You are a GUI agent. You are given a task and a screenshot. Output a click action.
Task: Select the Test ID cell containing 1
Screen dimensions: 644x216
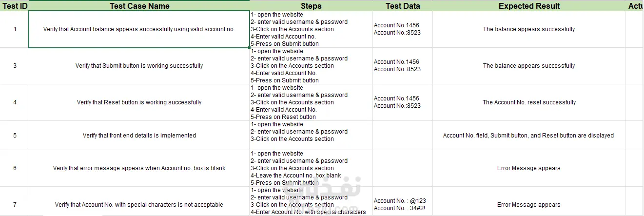[15, 29]
